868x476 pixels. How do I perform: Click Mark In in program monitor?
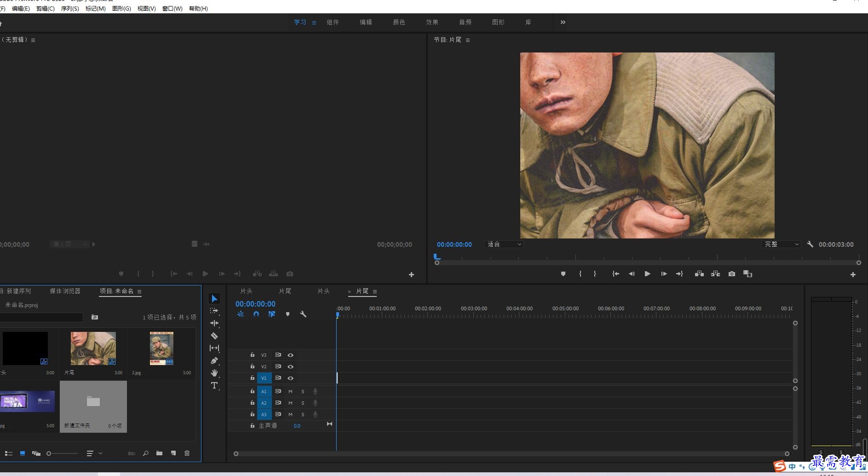(x=580, y=274)
